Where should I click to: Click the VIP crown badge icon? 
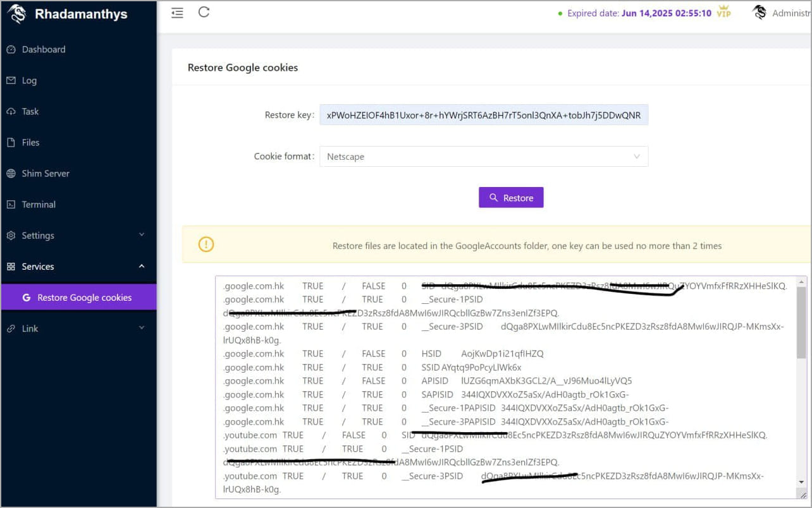pyautogui.click(x=723, y=12)
